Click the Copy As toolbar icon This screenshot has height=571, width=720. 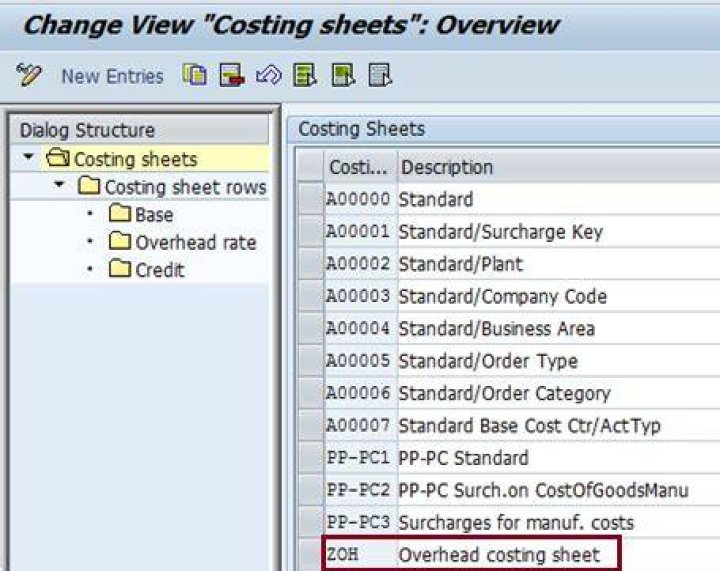click(195, 75)
